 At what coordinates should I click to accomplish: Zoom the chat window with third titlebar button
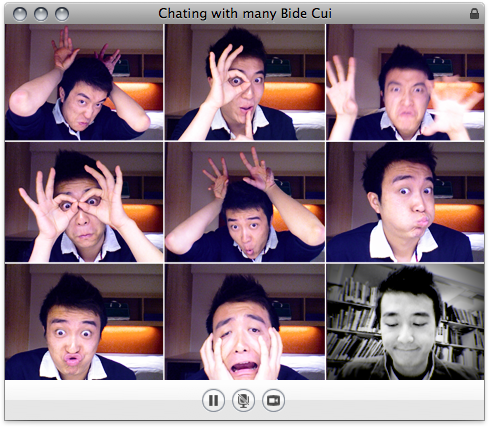point(62,14)
